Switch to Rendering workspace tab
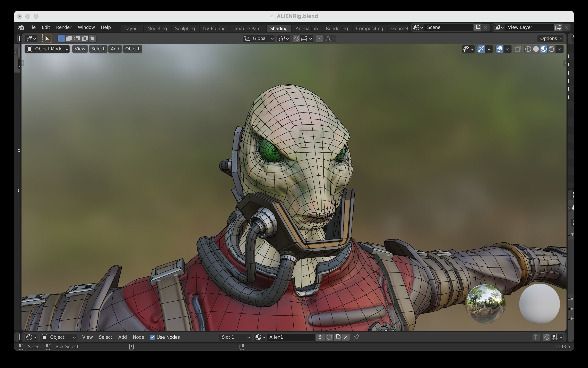 (337, 28)
